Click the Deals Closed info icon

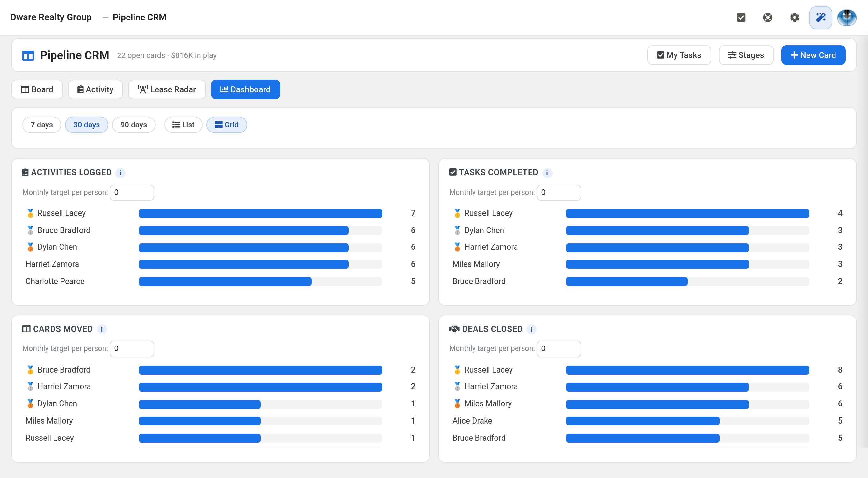[x=532, y=329]
